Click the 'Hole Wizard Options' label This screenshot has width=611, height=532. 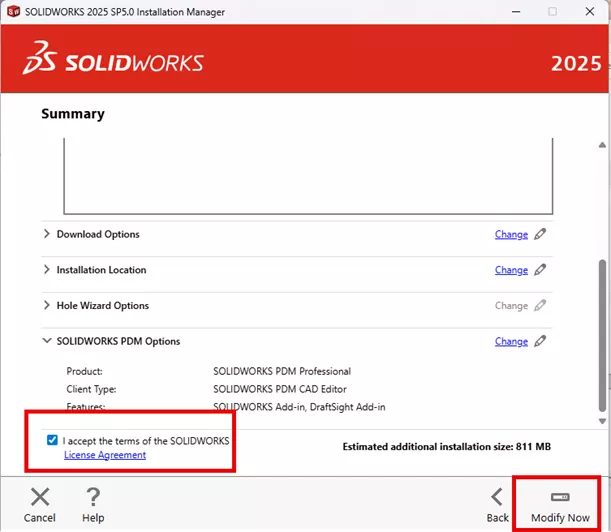[x=103, y=306]
